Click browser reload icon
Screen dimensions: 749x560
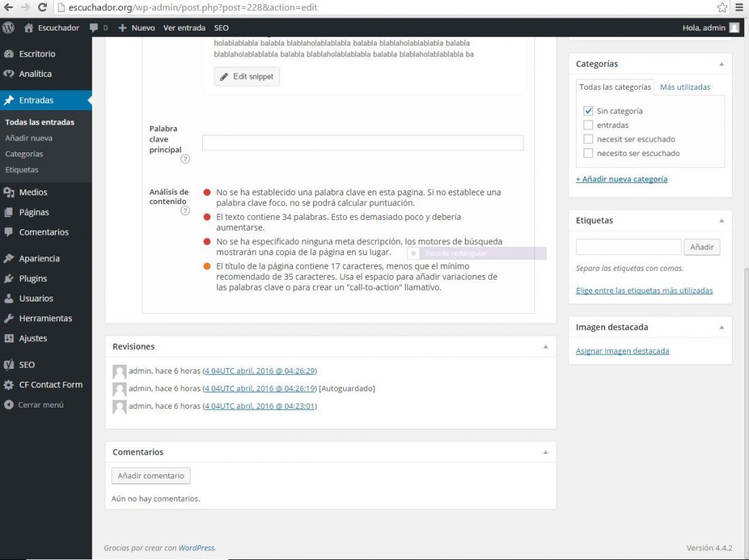click(42, 7)
